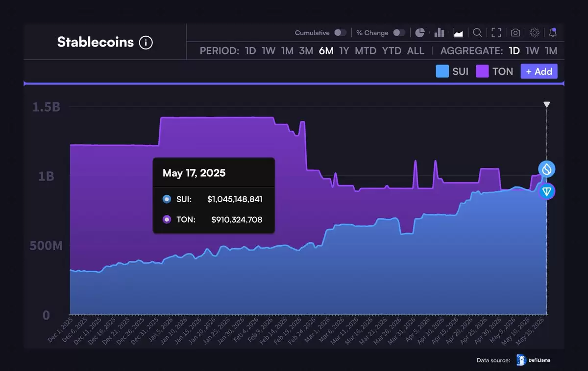Take a chart screenshot with the camera icon
588x371 pixels.
tap(515, 33)
